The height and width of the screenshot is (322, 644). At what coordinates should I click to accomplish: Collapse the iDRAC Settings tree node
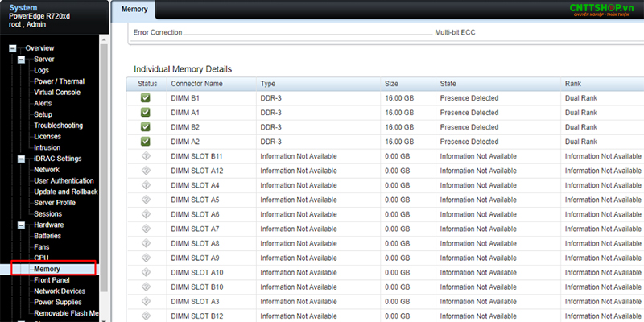pyautogui.click(x=23, y=159)
